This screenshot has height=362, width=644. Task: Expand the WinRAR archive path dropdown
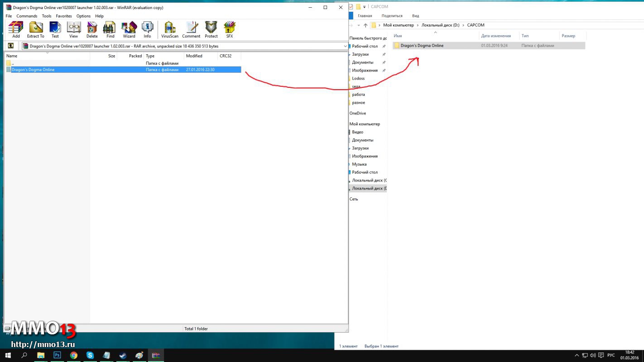point(345,46)
